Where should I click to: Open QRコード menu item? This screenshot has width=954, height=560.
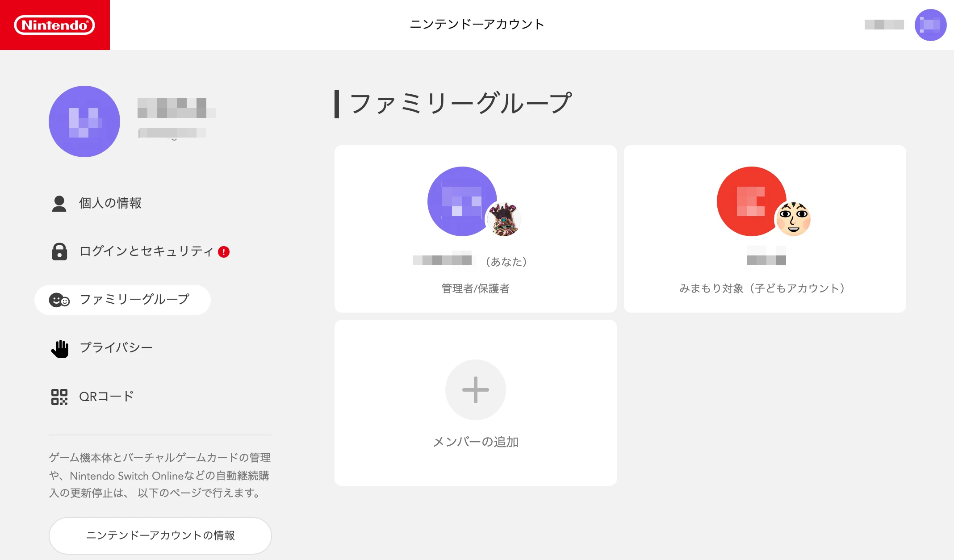[106, 397]
